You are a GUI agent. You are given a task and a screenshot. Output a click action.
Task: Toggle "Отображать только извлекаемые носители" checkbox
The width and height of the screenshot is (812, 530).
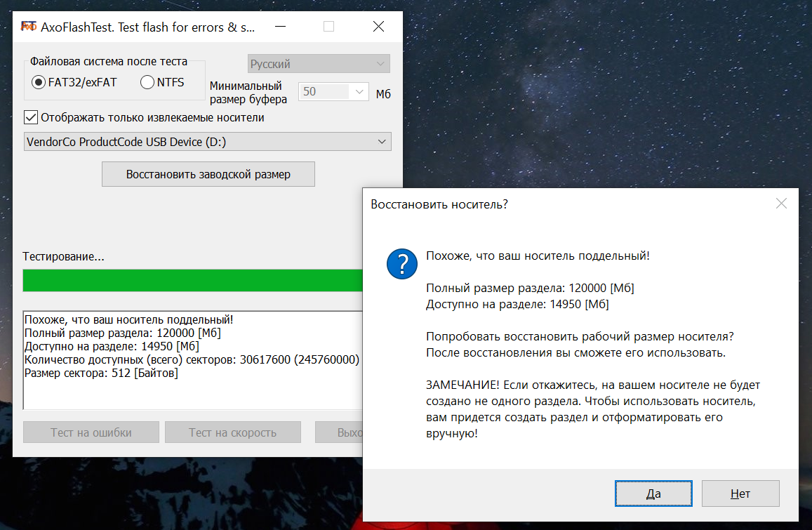31,117
